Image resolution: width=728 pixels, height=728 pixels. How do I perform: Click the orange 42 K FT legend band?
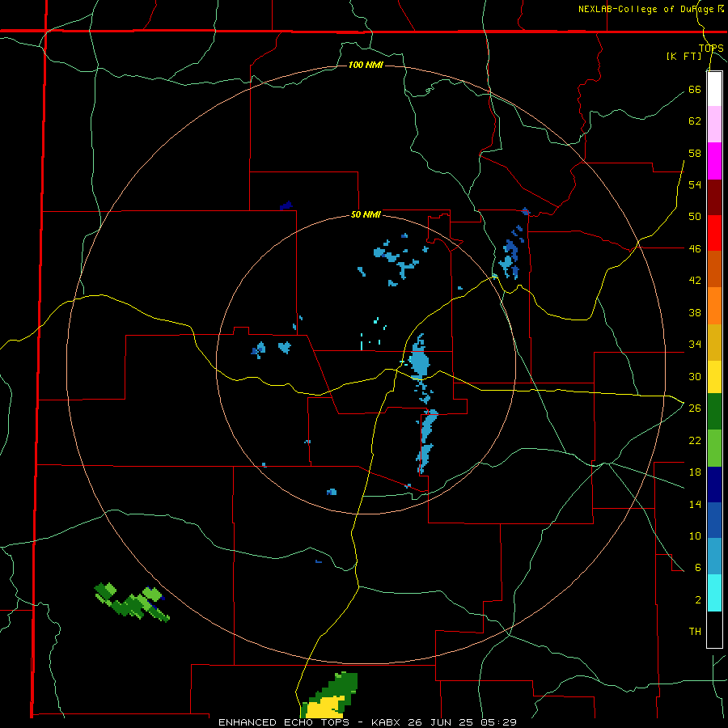[714, 306]
